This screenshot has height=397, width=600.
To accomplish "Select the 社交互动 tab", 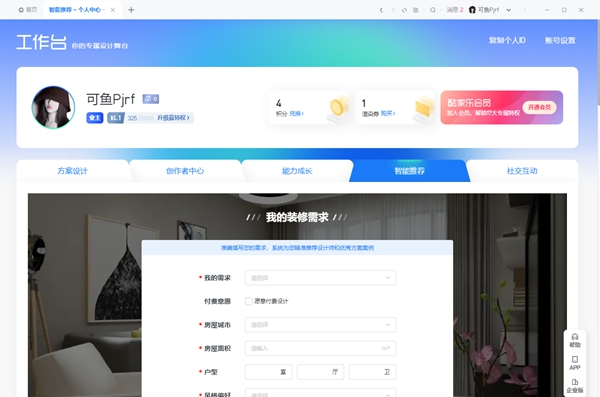I will tap(522, 171).
